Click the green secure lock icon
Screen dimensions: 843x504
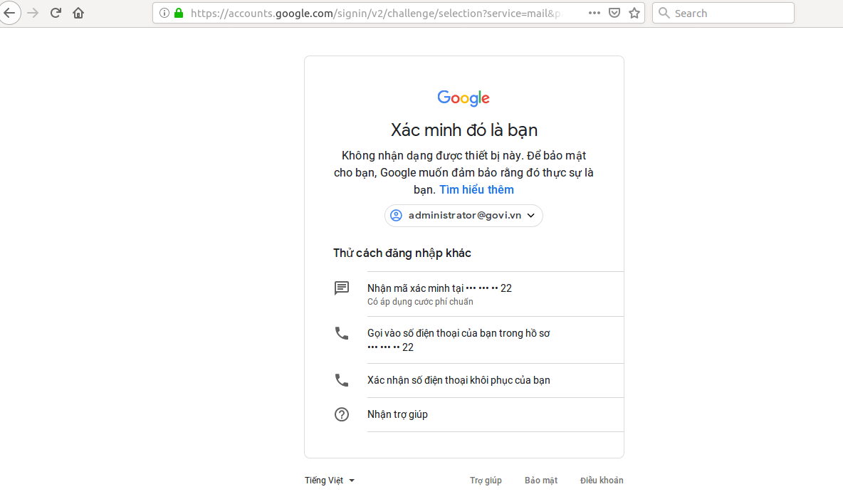(179, 13)
